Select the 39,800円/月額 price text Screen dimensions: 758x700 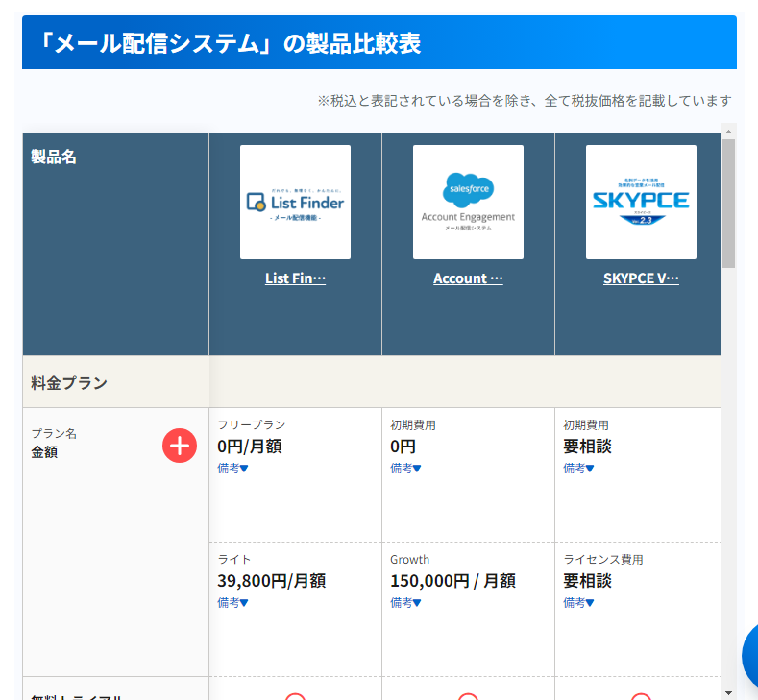(271, 581)
